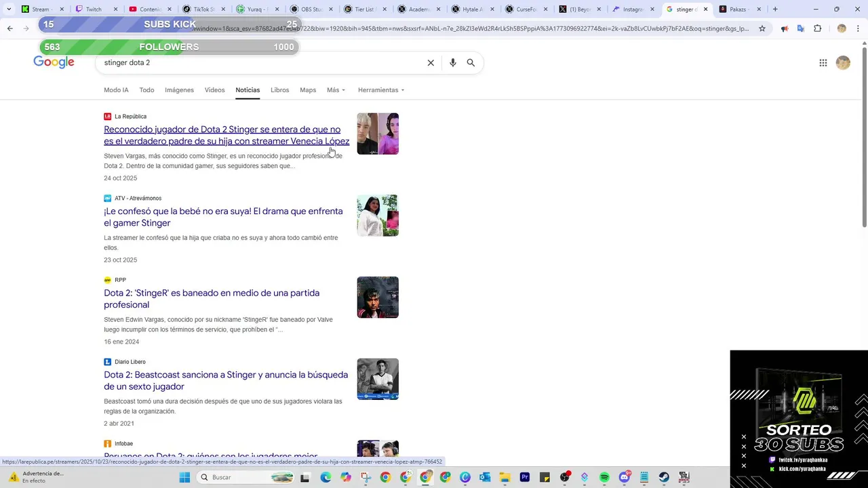The image size is (868, 488).
Task: Open the ATV article thumbnail
Action: [x=378, y=216]
